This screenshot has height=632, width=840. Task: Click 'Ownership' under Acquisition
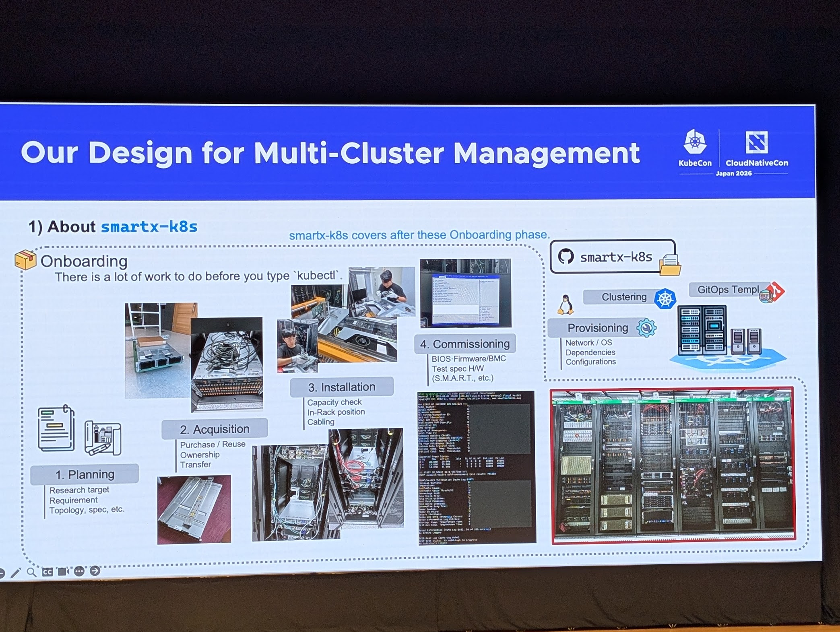coord(200,455)
